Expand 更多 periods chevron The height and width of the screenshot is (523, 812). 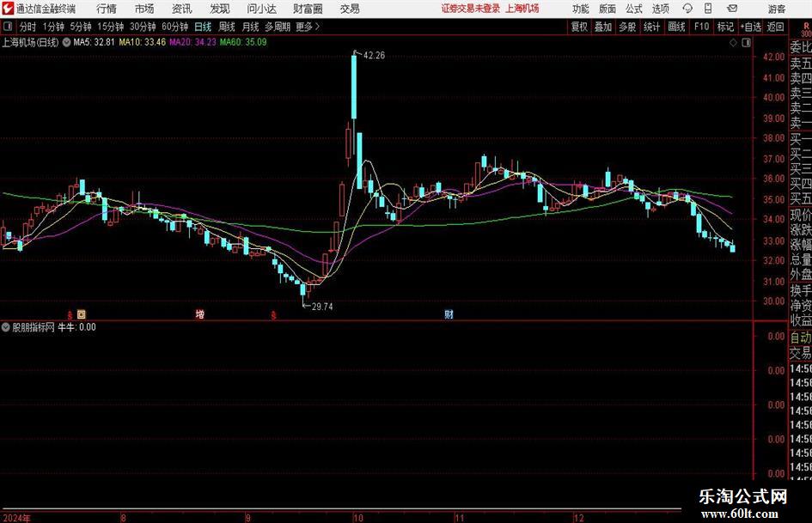click(317, 27)
